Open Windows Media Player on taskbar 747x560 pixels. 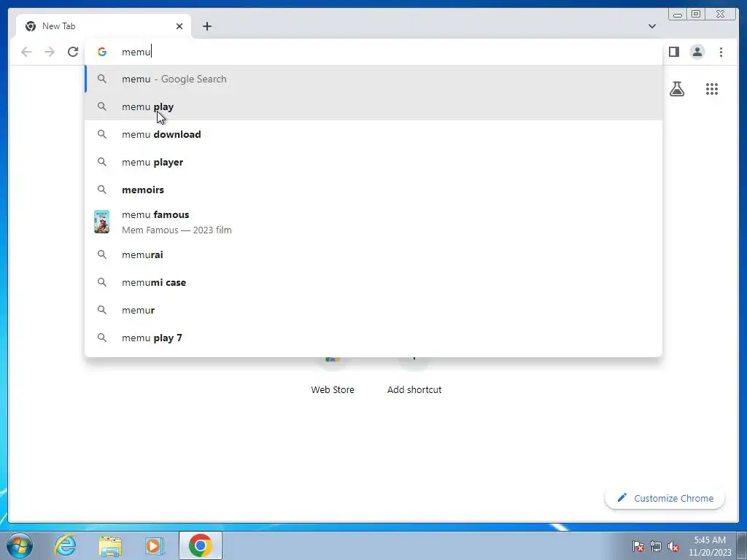[x=155, y=545]
